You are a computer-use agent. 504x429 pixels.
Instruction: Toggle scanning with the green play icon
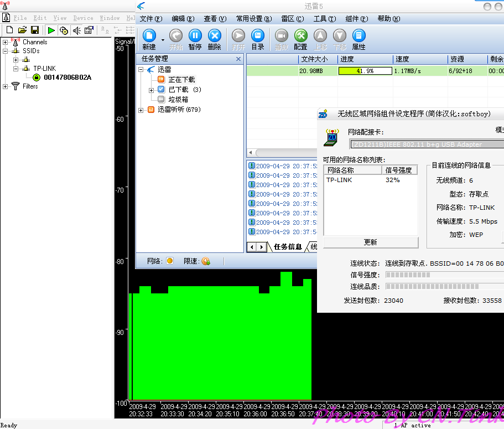(x=51, y=30)
